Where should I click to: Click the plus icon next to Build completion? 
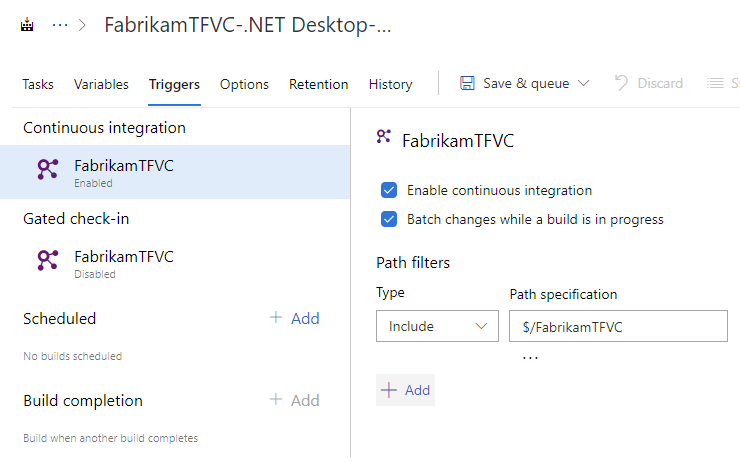click(x=276, y=399)
